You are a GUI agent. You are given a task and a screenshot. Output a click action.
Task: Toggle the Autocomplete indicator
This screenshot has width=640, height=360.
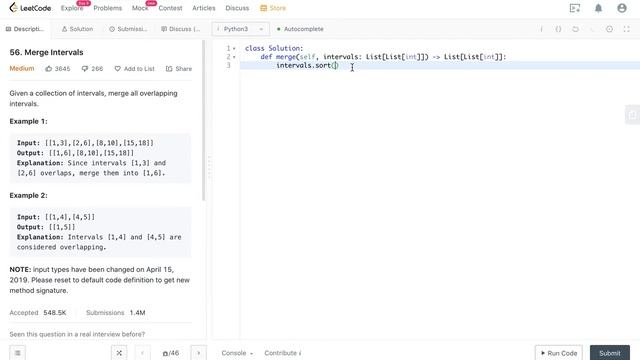click(300, 29)
